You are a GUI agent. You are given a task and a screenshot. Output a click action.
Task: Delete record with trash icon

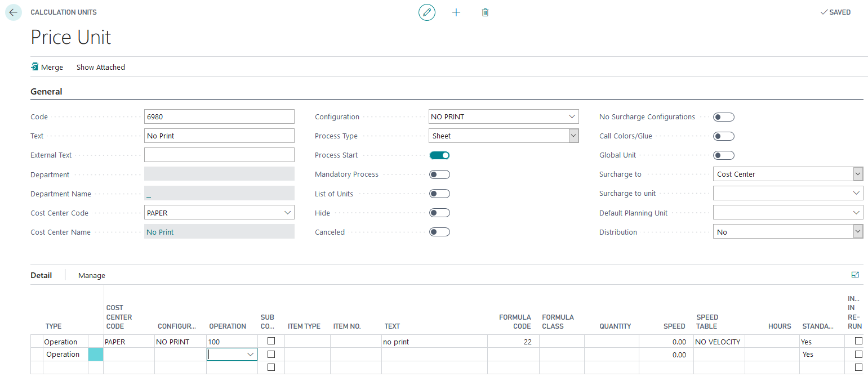(x=485, y=12)
